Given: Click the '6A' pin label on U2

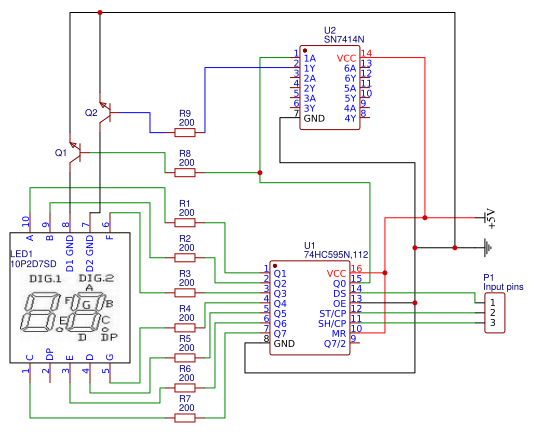Looking at the screenshot, I should [x=350, y=68].
